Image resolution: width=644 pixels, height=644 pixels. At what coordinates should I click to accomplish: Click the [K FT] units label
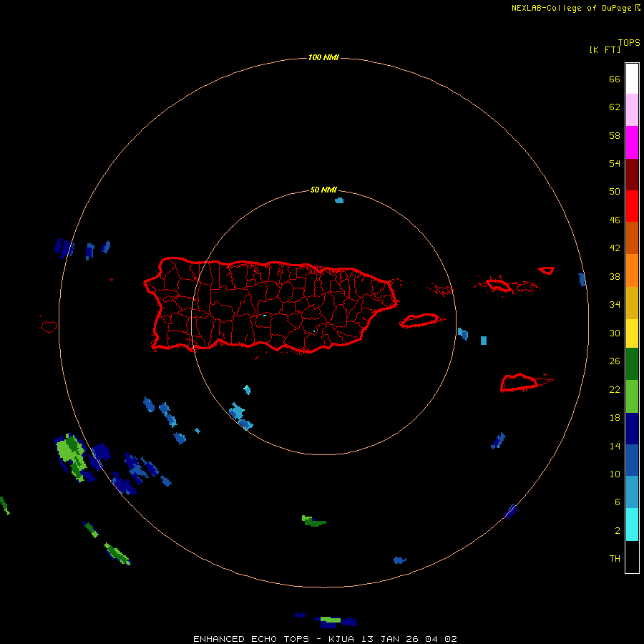(605, 49)
